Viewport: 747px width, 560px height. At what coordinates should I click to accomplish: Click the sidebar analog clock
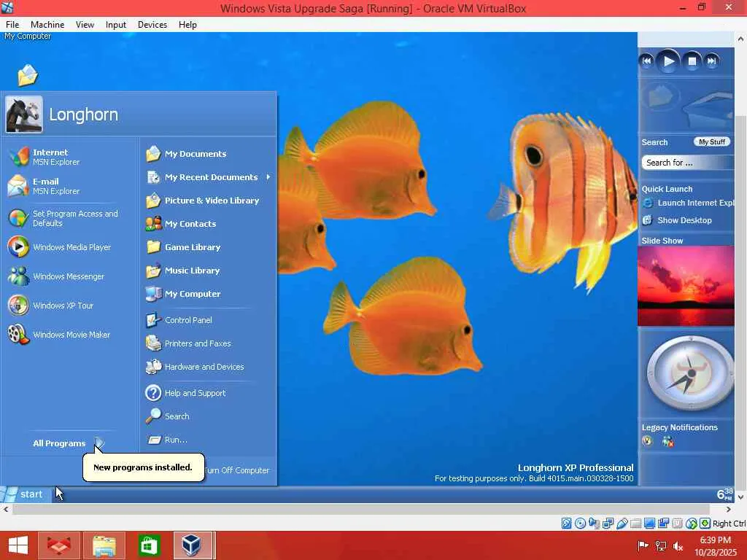(690, 373)
